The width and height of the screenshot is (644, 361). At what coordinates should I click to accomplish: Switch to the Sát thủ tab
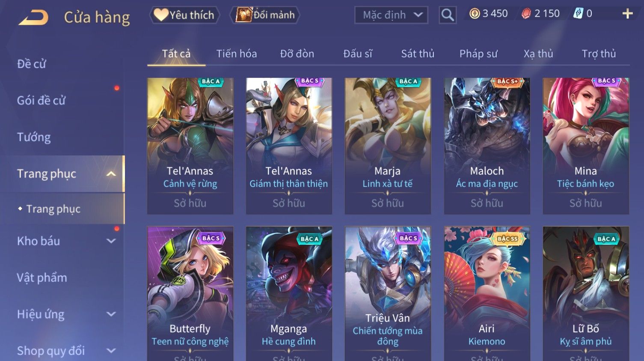click(418, 54)
